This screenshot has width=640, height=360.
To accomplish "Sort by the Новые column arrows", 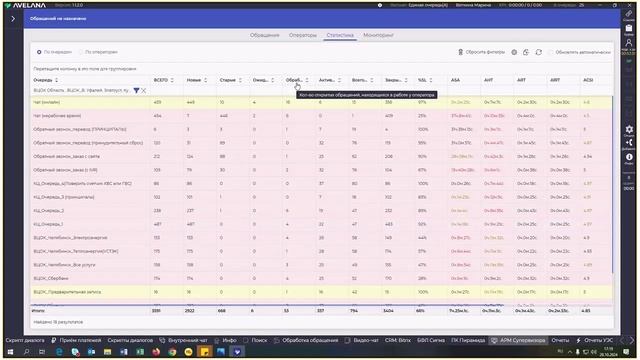I will click(x=205, y=80).
